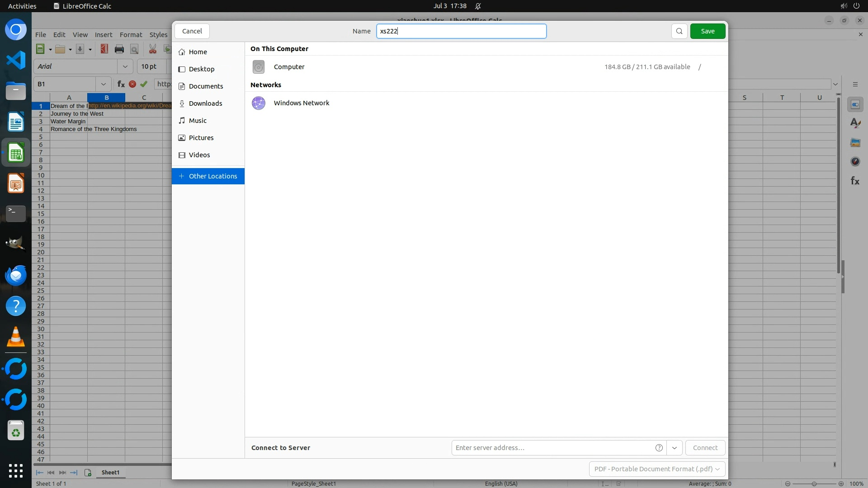
Task: Accept the formula with the green checkmark
Action: pos(144,84)
